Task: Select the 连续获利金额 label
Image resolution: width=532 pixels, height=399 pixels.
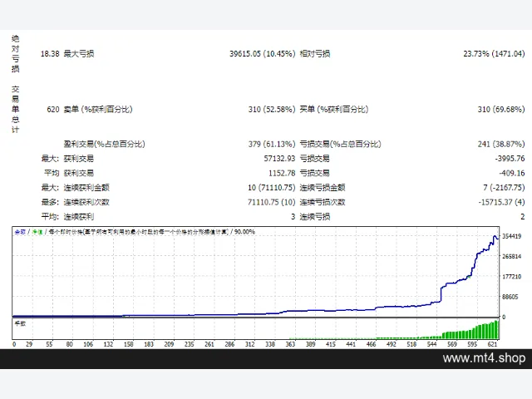Action: 86,188
